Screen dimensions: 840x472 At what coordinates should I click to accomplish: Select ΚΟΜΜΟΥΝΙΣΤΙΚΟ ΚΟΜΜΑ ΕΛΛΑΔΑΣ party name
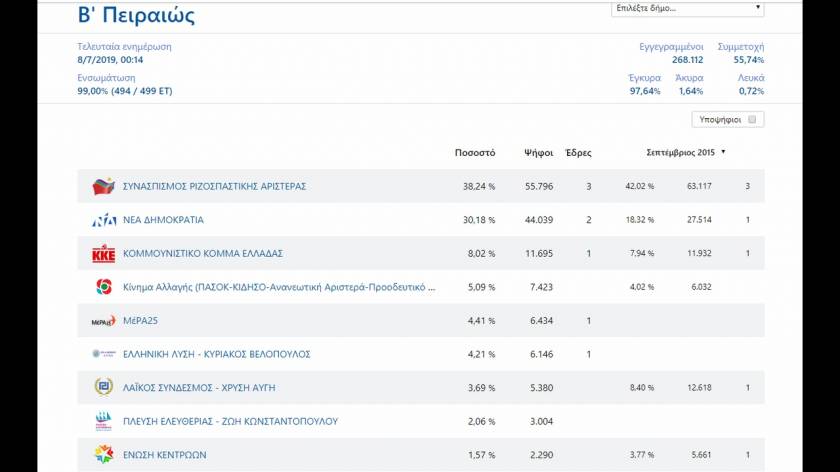pyautogui.click(x=203, y=254)
